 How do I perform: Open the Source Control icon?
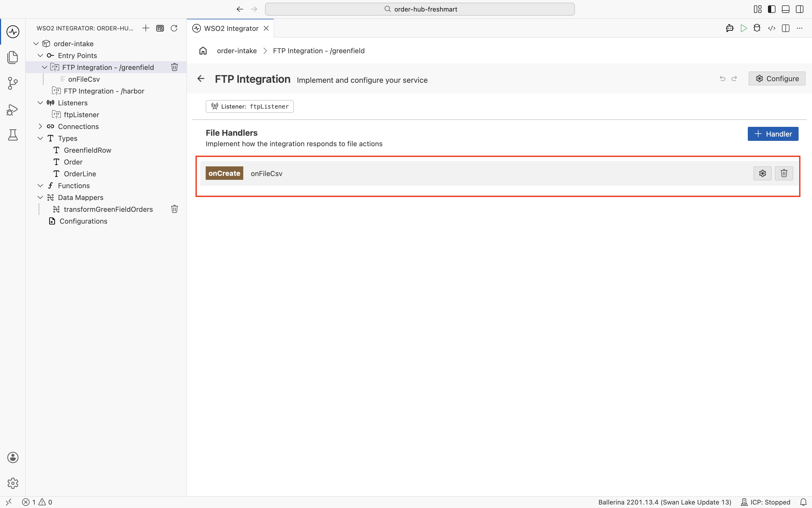click(x=13, y=83)
